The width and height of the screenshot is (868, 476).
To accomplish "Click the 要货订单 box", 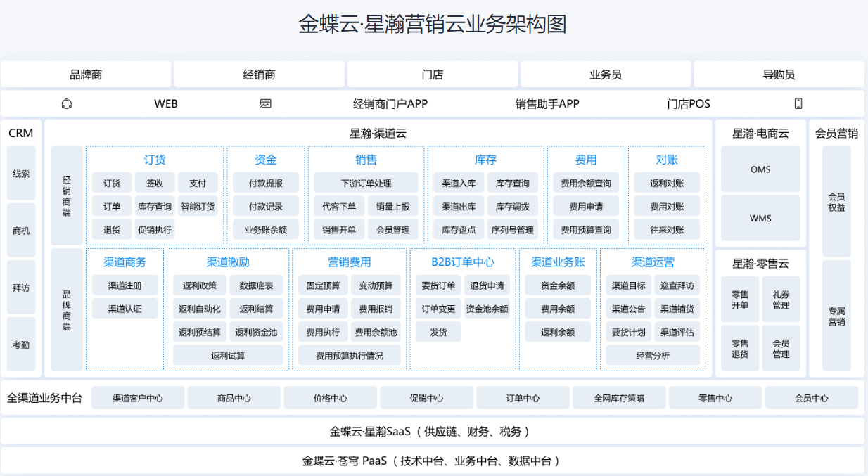I will tap(438, 285).
